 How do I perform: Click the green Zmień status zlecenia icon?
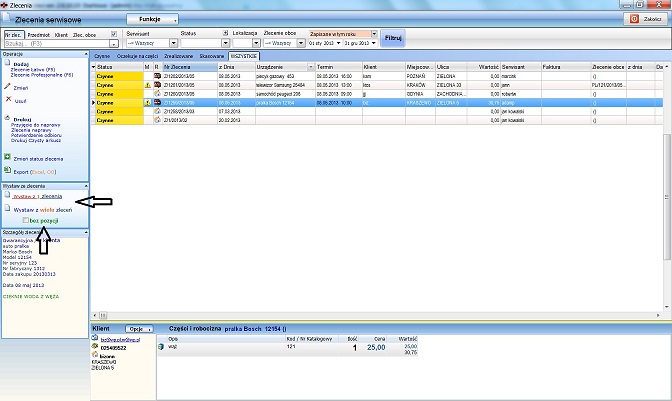point(7,157)
